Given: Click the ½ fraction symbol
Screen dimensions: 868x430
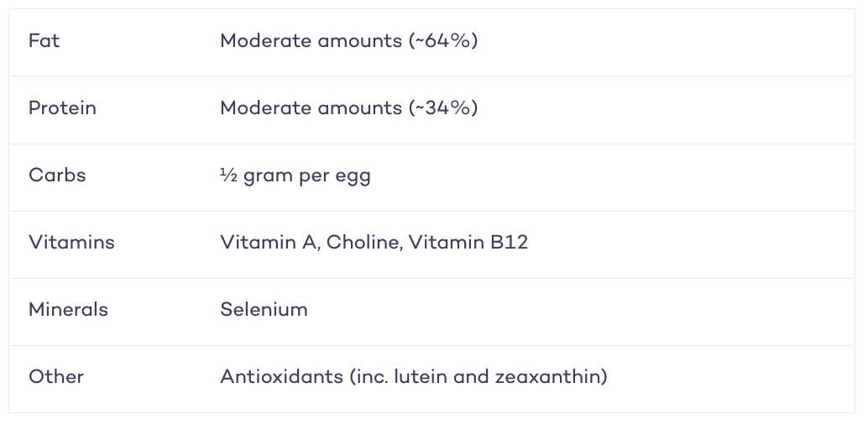Looking at the screenshot, I should (228, 175).
